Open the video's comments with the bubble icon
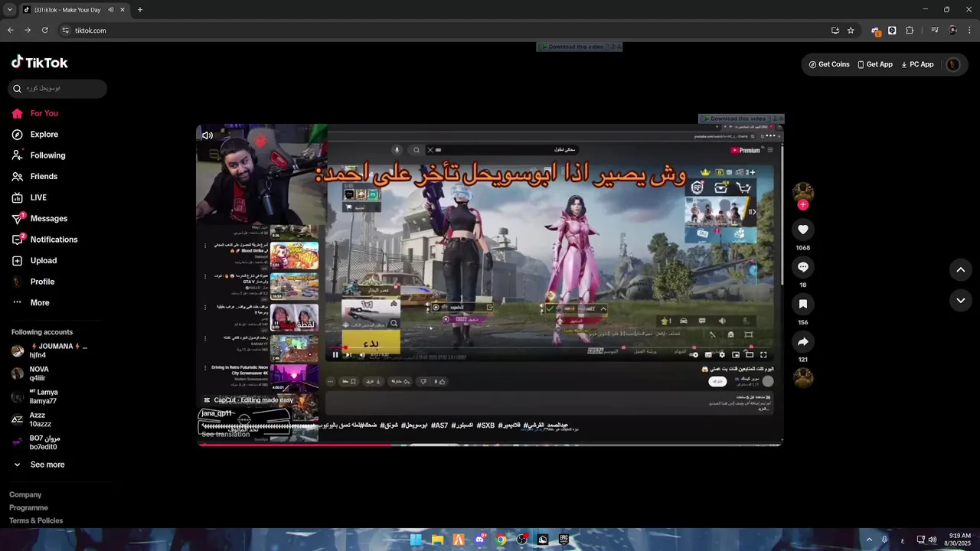Screen dimensions: 980x551 tap(803, 267)
